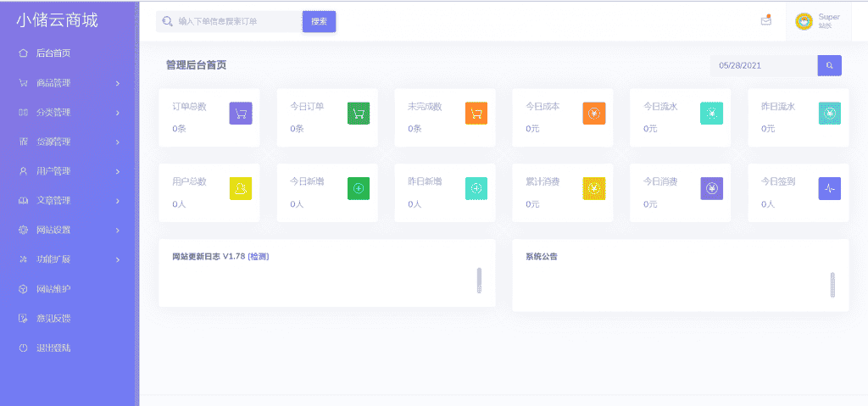Expand the 用户管理 sidebar menu
This screenshot has width=868, height=406.
tap(68, 171)
